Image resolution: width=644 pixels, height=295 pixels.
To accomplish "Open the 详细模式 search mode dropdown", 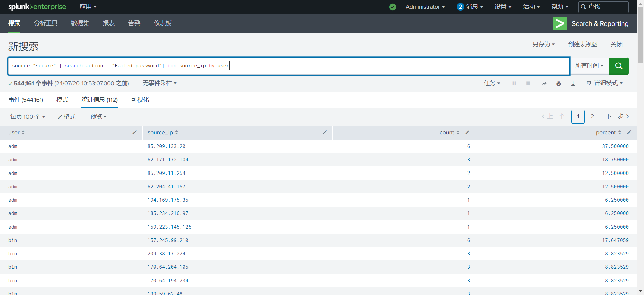I will click(605, 83).
